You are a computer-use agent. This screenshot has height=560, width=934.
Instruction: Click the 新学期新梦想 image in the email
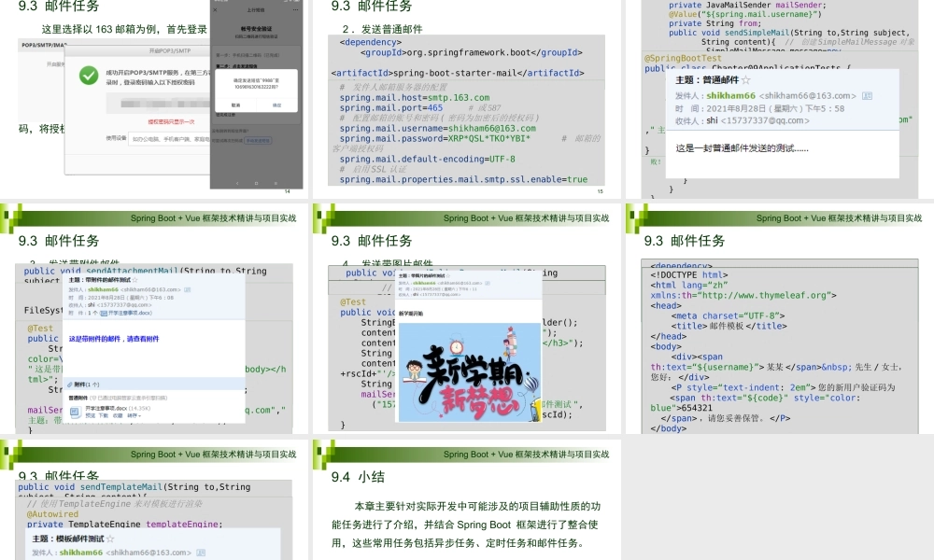(x=469, y=372)
